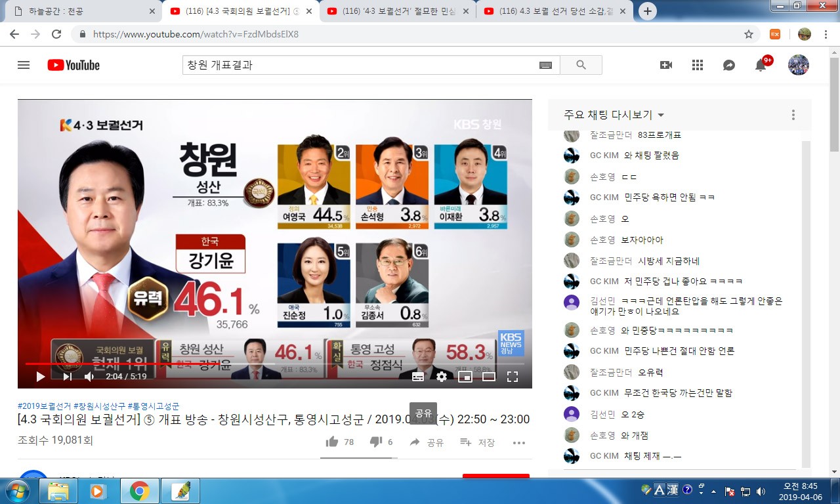Viewport: 840px width, 504px height.
Task: Open more actions ellipsis below video
Action: click(519, 443)
